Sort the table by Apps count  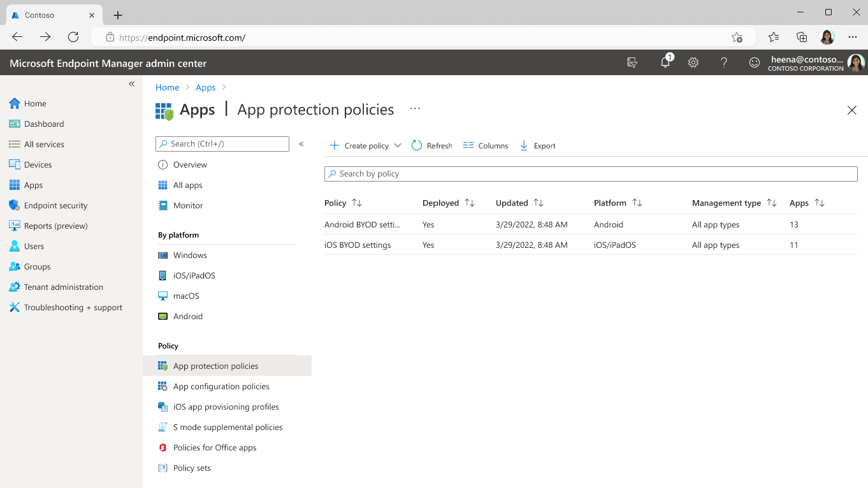(x=820, y=203)
